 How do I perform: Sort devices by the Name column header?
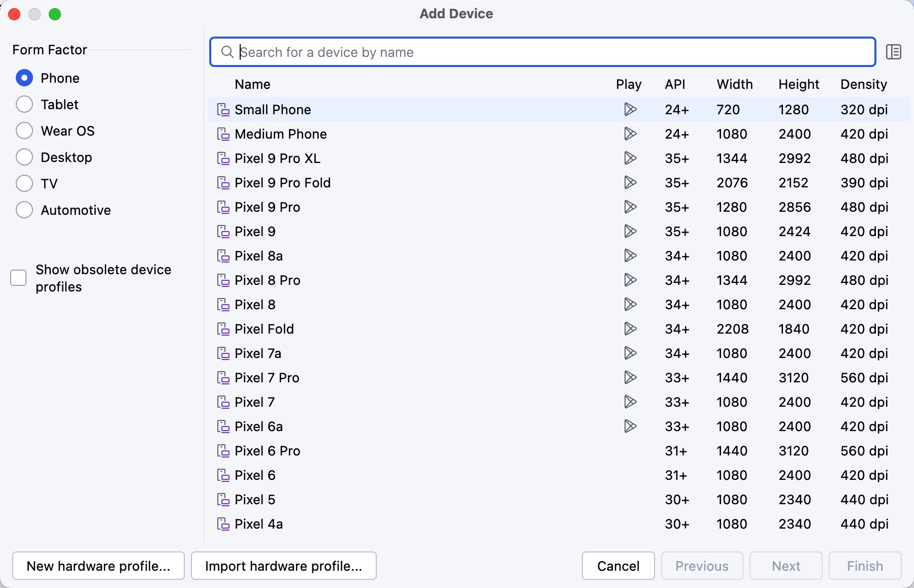[252, 84]
